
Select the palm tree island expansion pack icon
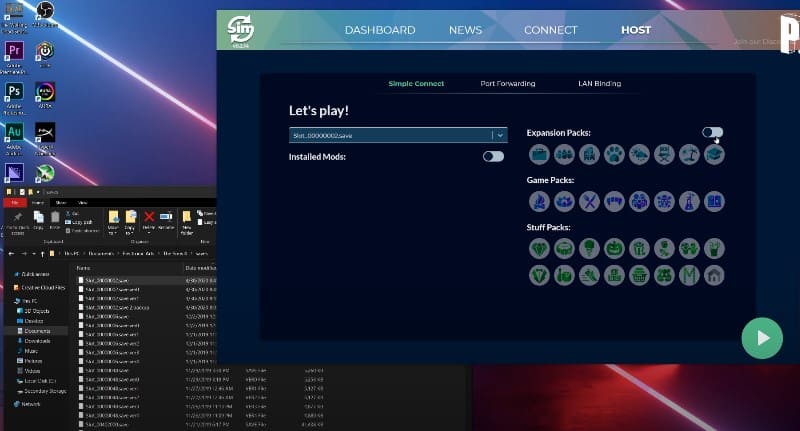tap(689, 155)
